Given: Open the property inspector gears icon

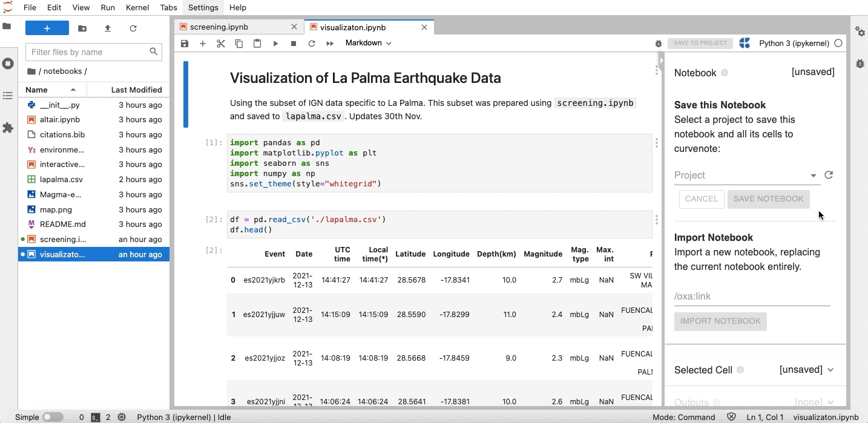Looking at the screenshot, I should click(860, 31).
